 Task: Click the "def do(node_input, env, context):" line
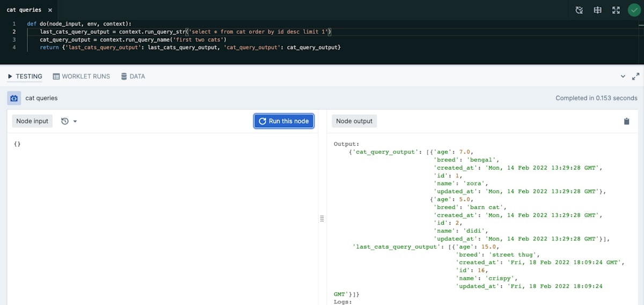click(x=79, y=24)
